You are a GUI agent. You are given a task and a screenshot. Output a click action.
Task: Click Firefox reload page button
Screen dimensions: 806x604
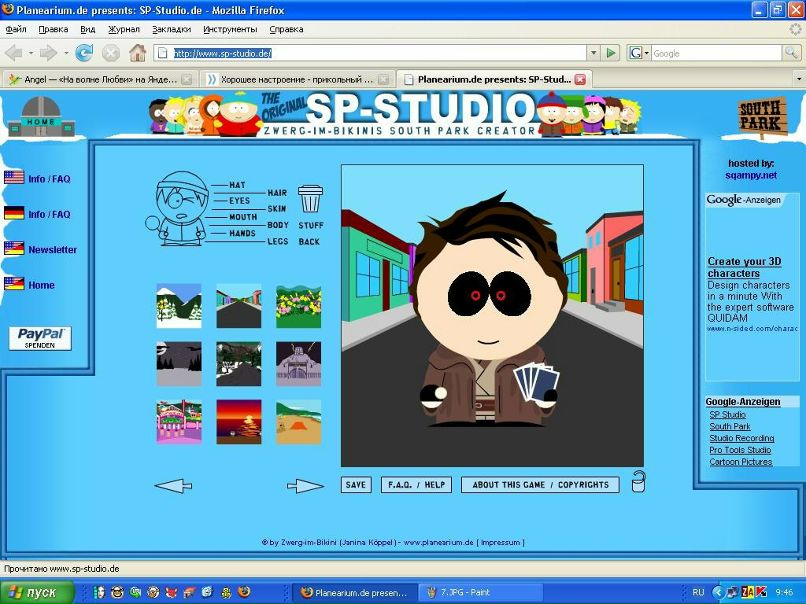click(x=84, y=53)
